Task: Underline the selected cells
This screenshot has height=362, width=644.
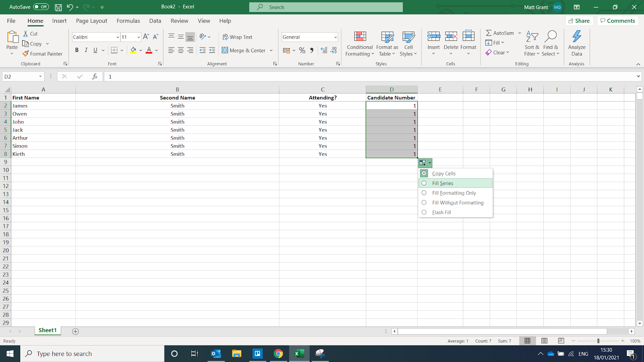Action: (x=95, y=50)
